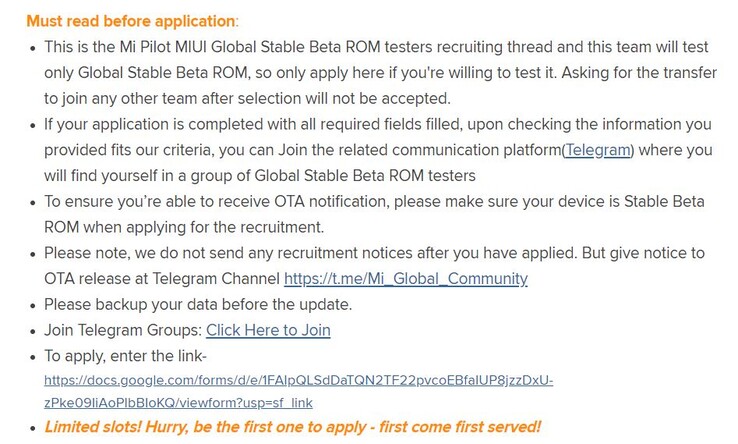Click the line starting "To ensure you're able"

[374, 202]
